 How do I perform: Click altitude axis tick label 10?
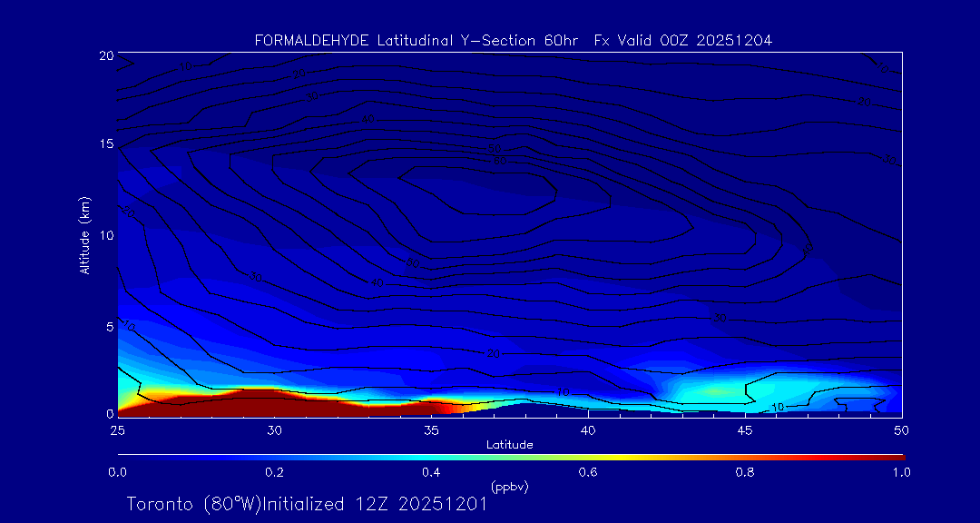tap(105, 235)
